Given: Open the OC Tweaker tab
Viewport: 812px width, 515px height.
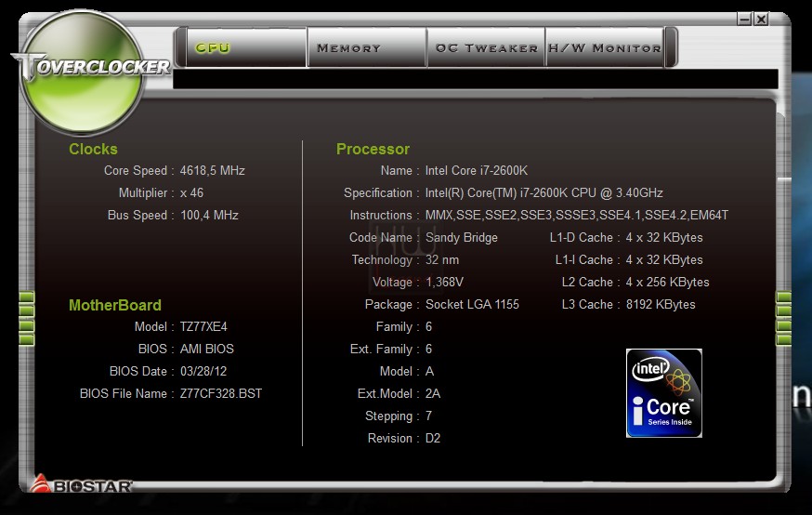Looking at the screenshot, I should coord(486,47).
